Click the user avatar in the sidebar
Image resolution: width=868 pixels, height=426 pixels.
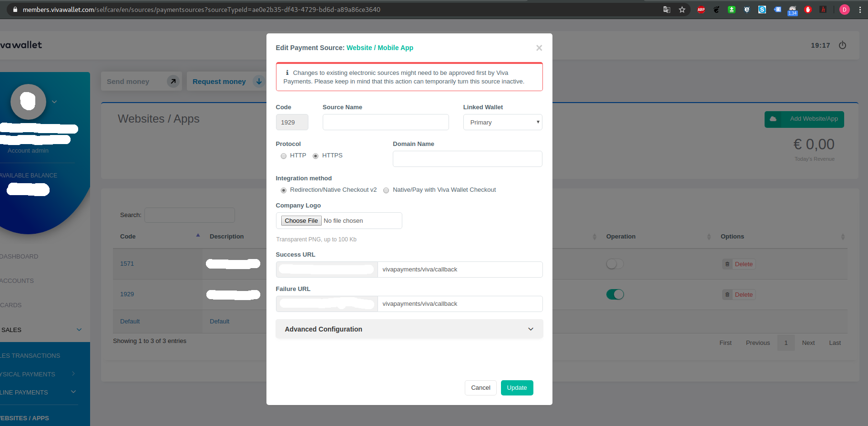click(x=28, y=102)
